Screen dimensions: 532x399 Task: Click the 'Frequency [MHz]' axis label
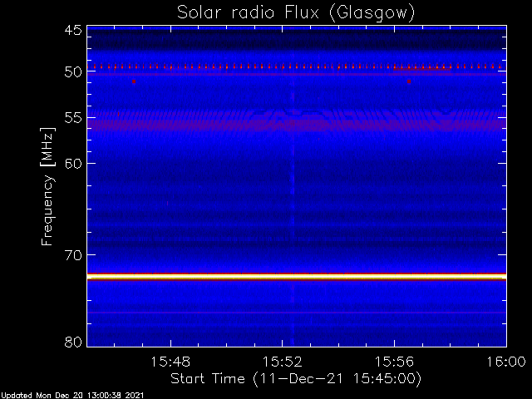[x=47, y=187]
